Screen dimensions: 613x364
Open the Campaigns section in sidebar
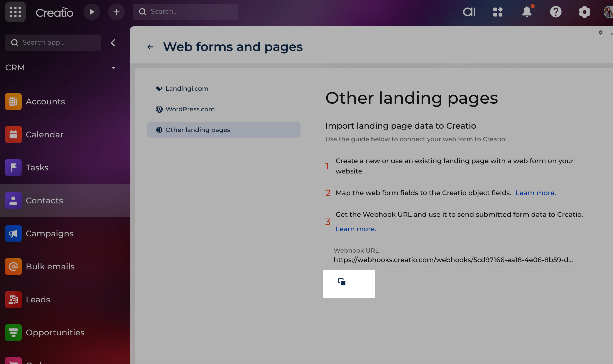point(49,234)
